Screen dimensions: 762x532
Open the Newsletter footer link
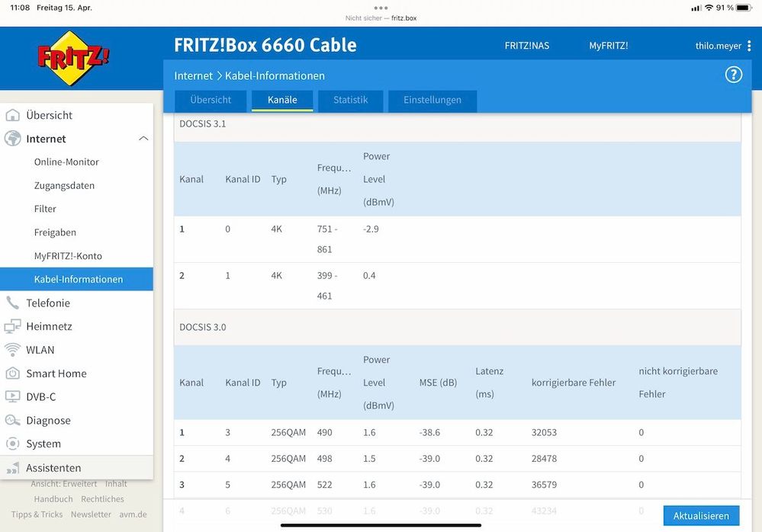[91, 514]
